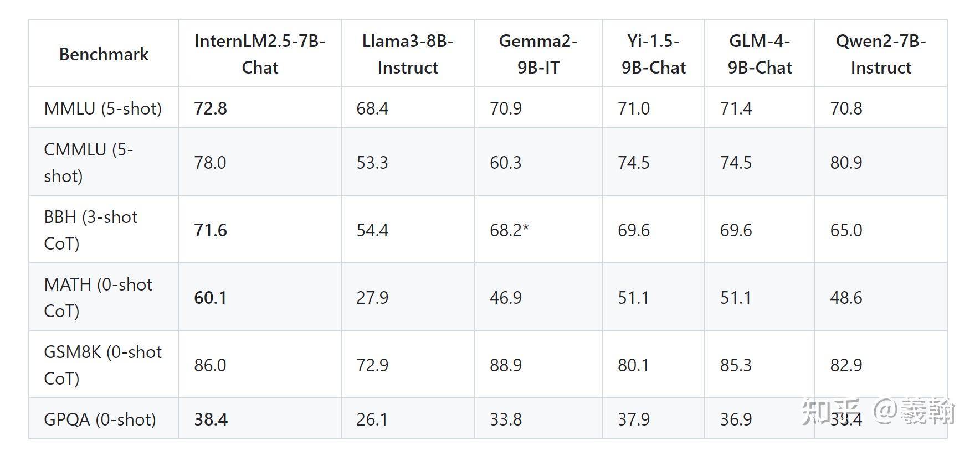Click the Qwen2-7B-Instruct column header
Viewport: 980px width, 451px height.
(x=881, y=54)
